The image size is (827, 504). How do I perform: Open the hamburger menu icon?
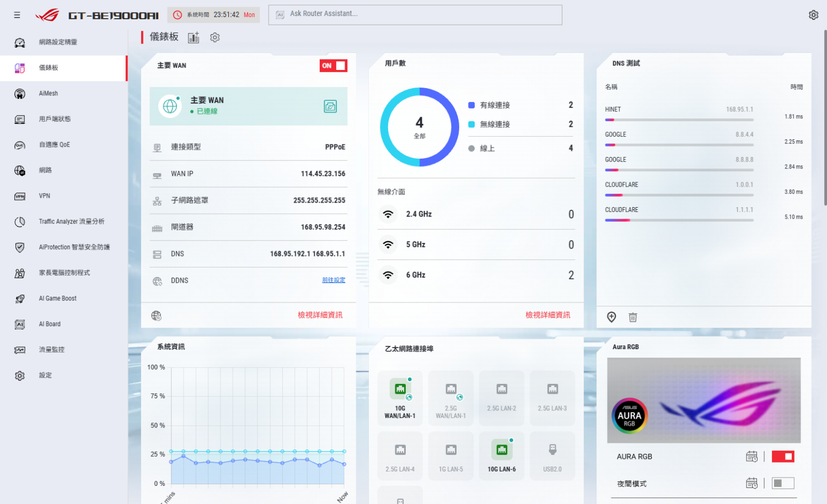pos(17,15)
